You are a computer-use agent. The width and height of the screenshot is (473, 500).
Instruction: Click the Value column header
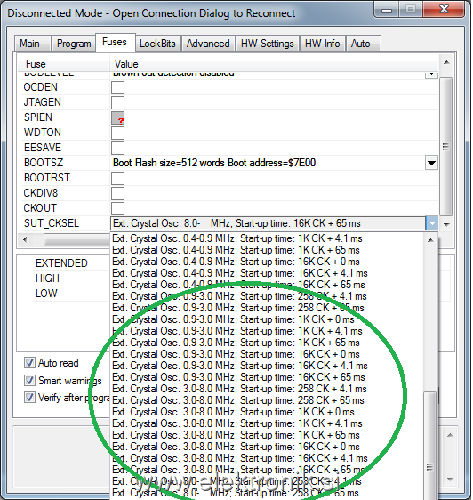(126, 64)
